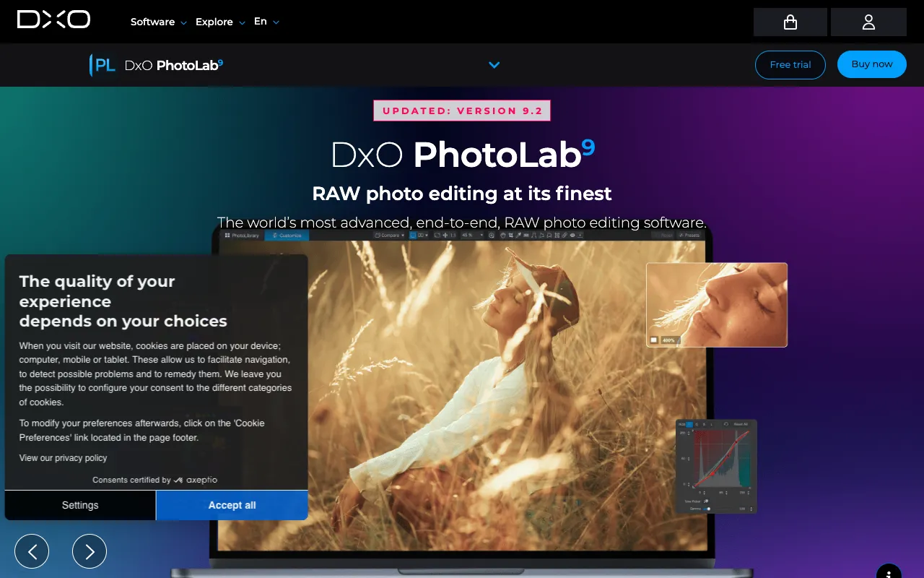Select the Horizon straighten tool
This screenshot has height=578, width=924.
coord(526,235)
